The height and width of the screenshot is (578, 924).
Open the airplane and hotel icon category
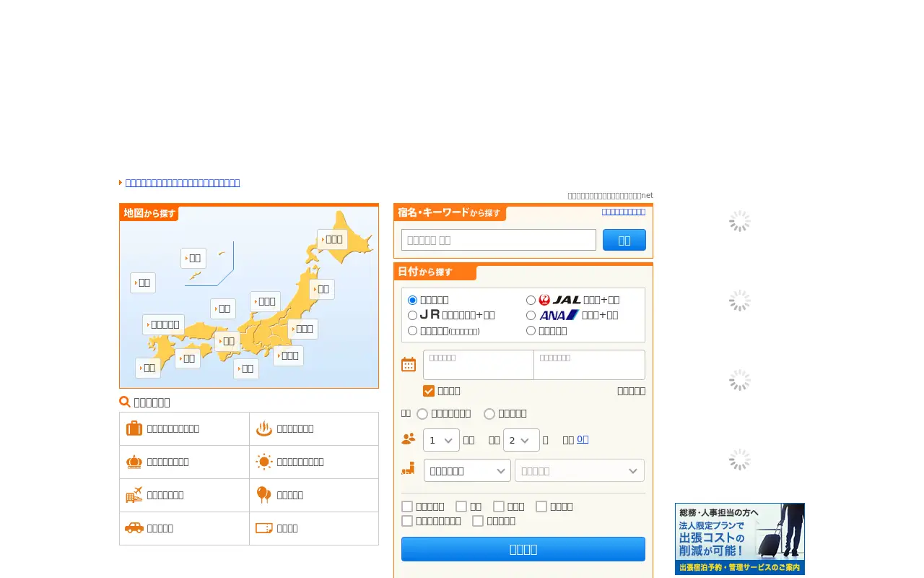184,495
